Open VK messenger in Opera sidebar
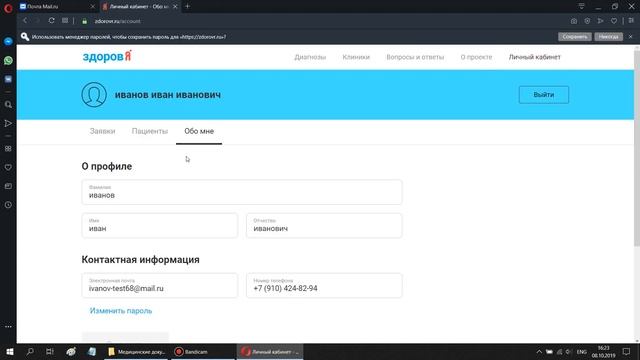The image size is (640, 360). pos(8,79)
